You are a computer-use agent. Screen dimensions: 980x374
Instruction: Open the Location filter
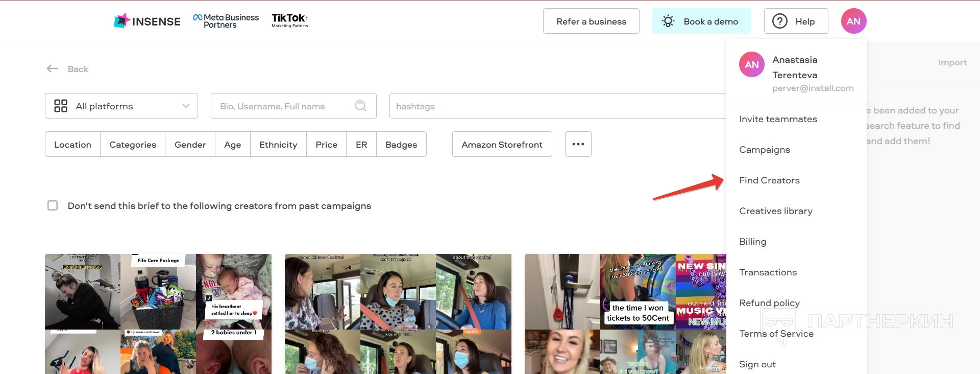[72, 144]
